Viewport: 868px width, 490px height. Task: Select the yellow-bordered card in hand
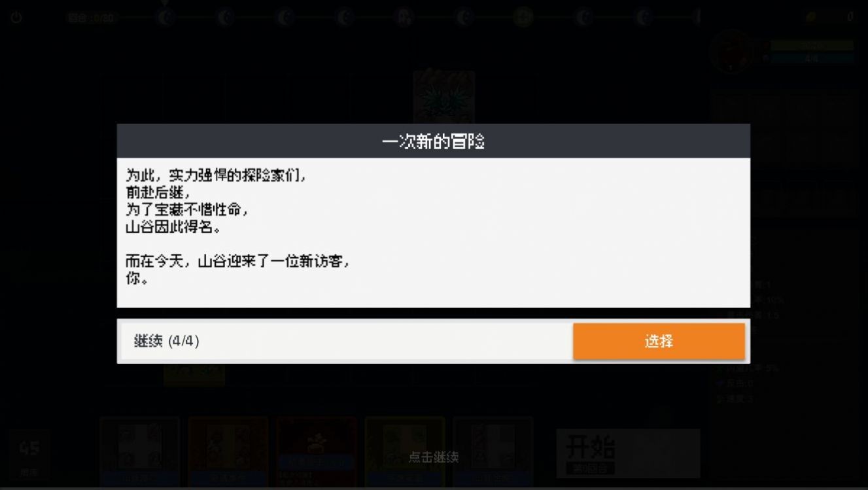pyautogui.click(x=405, y=452)
